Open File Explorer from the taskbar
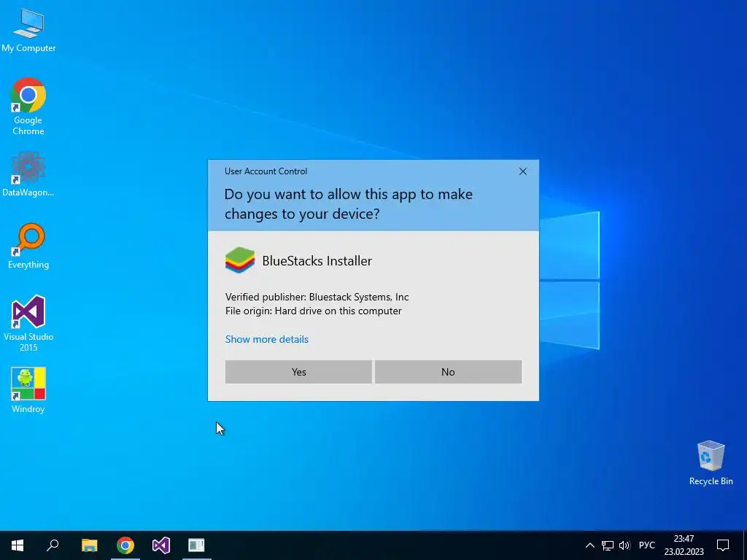 tap(89, 545)
